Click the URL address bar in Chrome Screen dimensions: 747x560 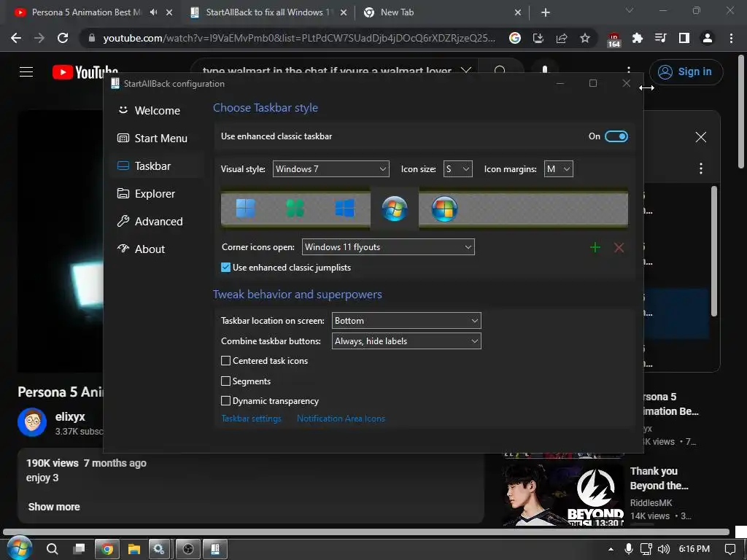pyautogui.click(x=299, y=38)
